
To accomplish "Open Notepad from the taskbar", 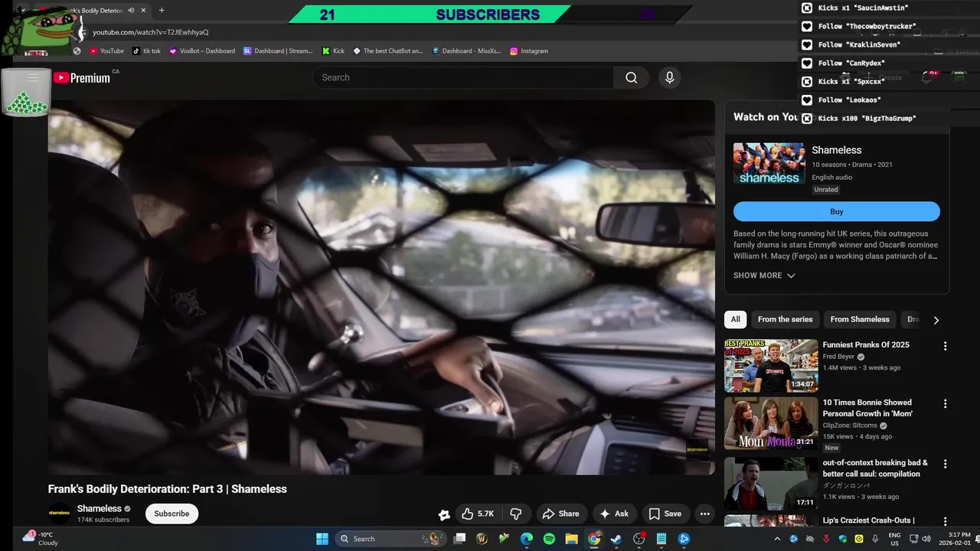I will pos(661,539).
